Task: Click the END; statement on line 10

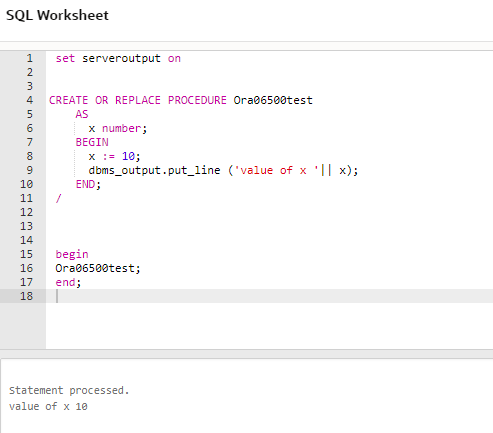Action: tap(88, 184)
